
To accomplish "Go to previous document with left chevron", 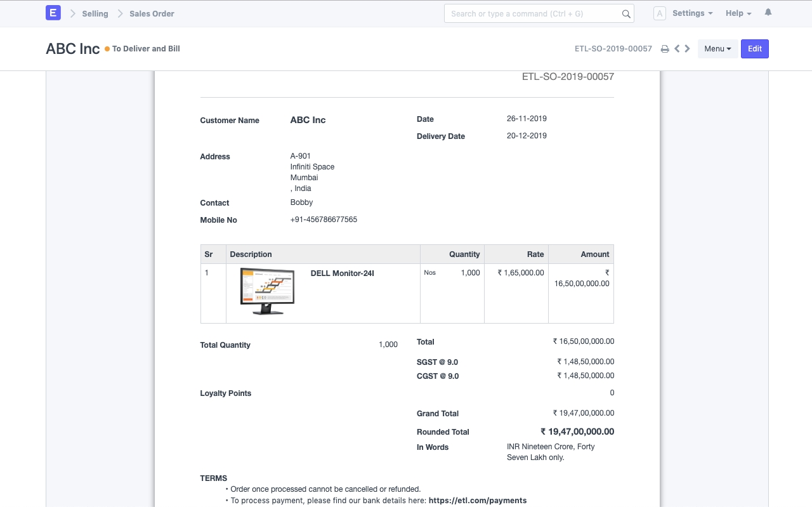I will [x=677, y=49].
